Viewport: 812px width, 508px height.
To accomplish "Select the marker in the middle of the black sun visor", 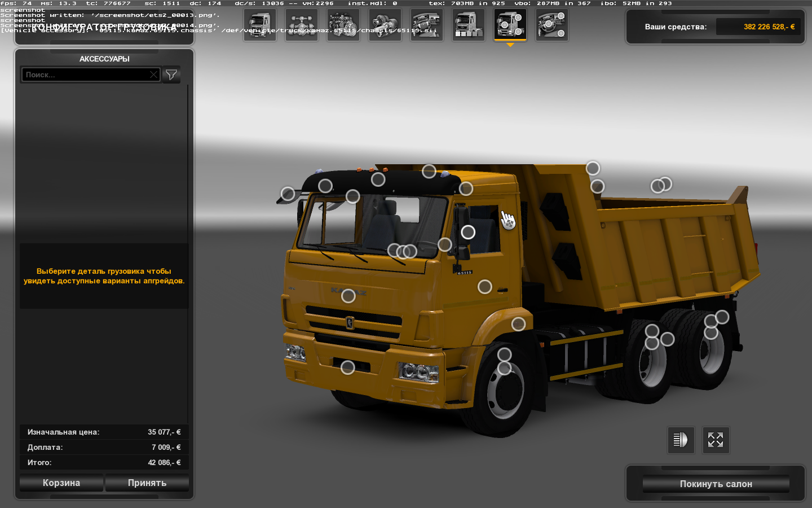I will click(378, 179).
